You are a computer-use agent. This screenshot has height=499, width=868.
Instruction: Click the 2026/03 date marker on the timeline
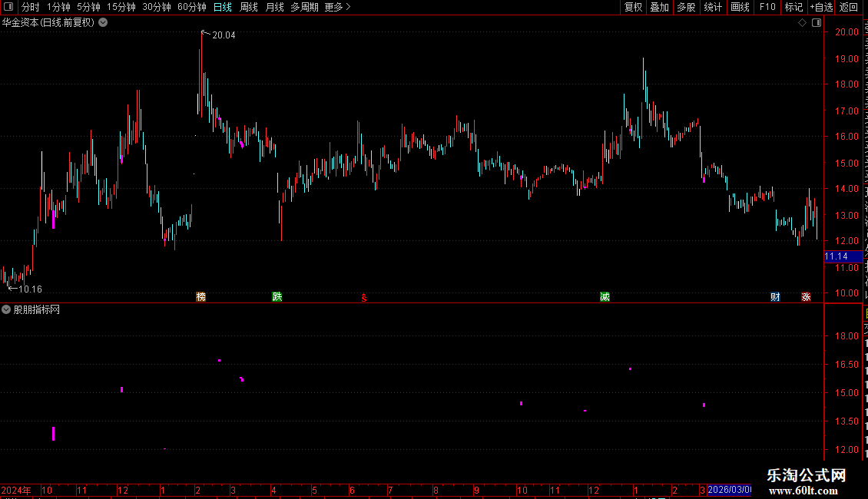[x=729, y=490]
